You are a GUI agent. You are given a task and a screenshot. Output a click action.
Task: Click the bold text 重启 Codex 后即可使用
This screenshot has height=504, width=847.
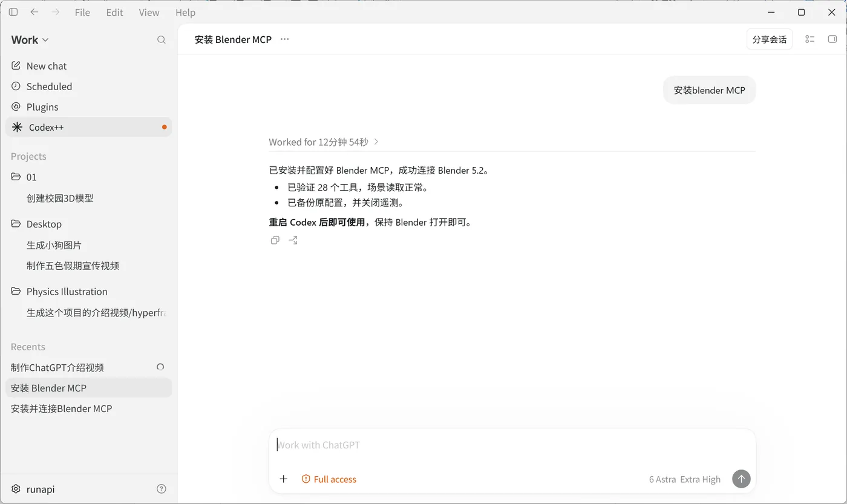pos(316,222)
